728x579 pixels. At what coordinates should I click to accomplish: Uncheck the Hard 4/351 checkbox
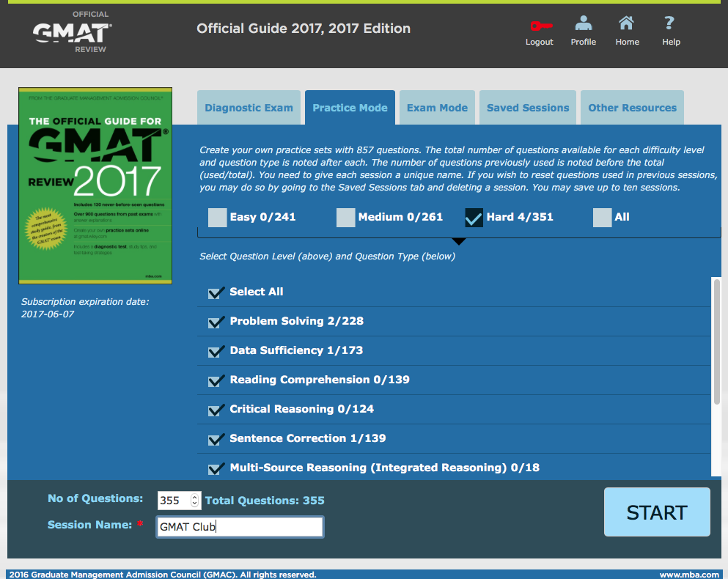pyautogui.click(x=474, y=217)
